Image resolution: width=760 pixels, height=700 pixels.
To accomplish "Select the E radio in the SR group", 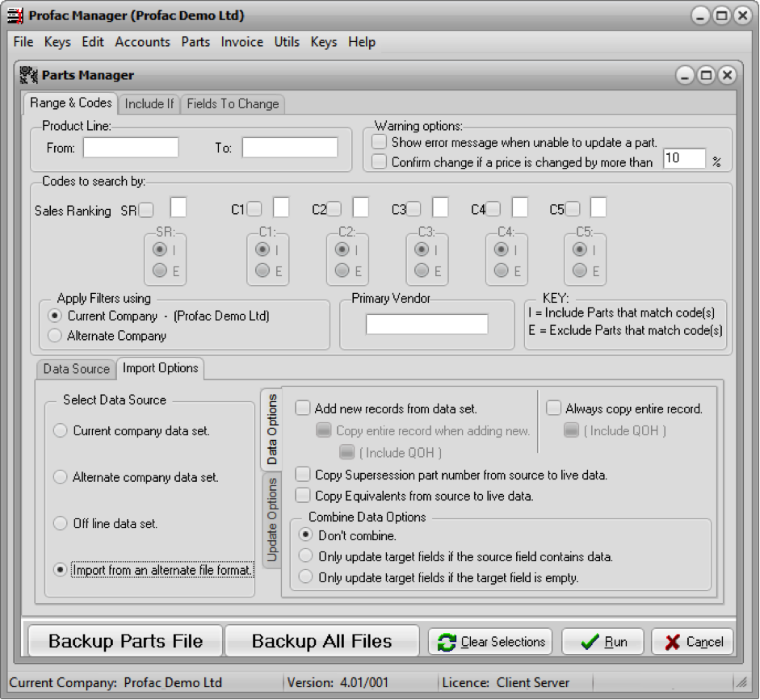I will tap(159, 270).
